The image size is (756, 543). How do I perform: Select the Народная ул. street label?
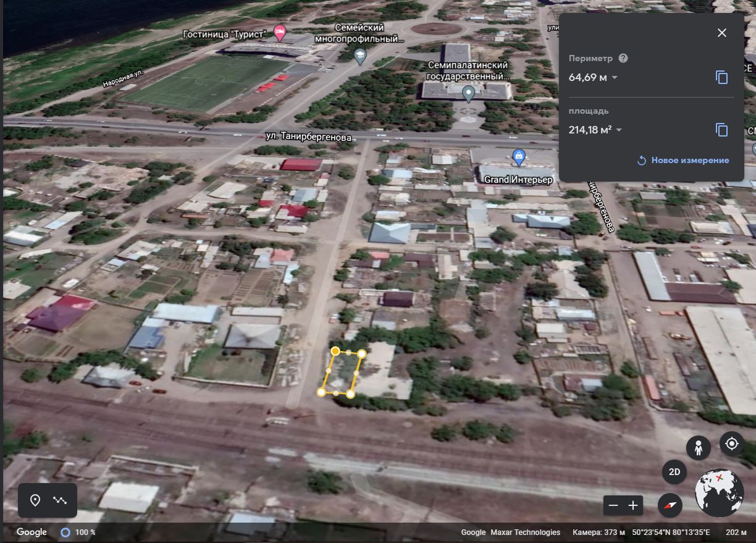click(x=122, y=78)
